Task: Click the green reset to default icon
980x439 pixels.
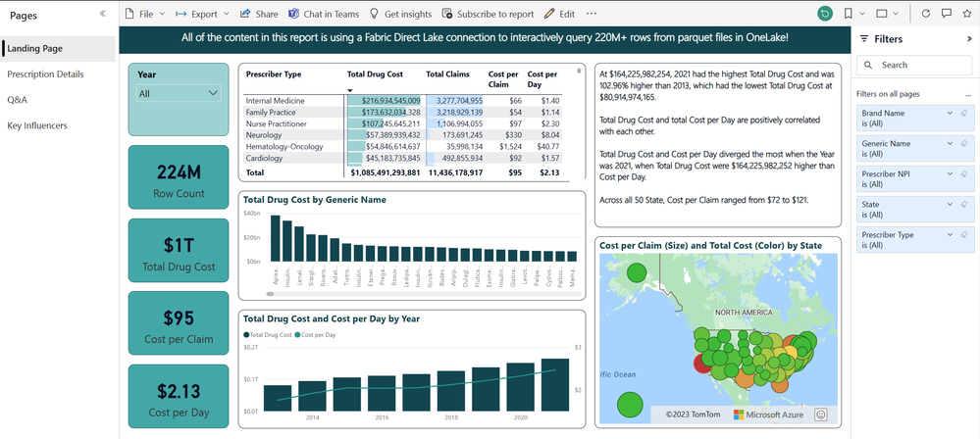Action: pyautogui.click(x=825, y=14)
